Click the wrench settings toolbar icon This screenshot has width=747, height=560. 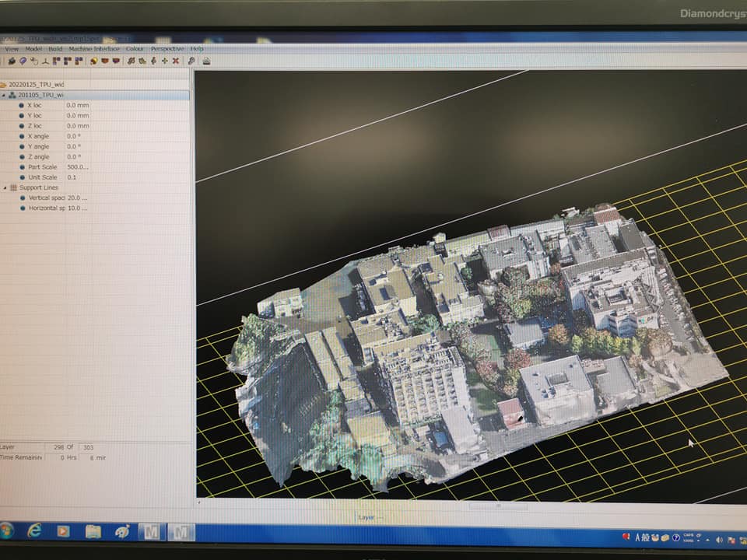(191, 61)
